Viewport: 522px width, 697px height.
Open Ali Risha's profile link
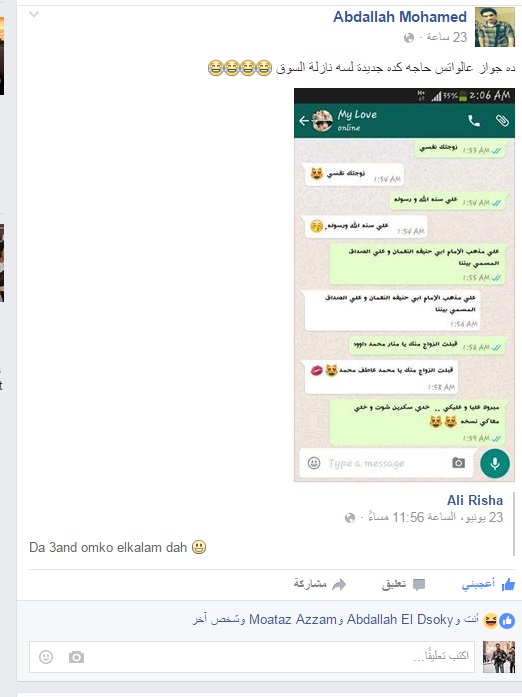[475, 500]
